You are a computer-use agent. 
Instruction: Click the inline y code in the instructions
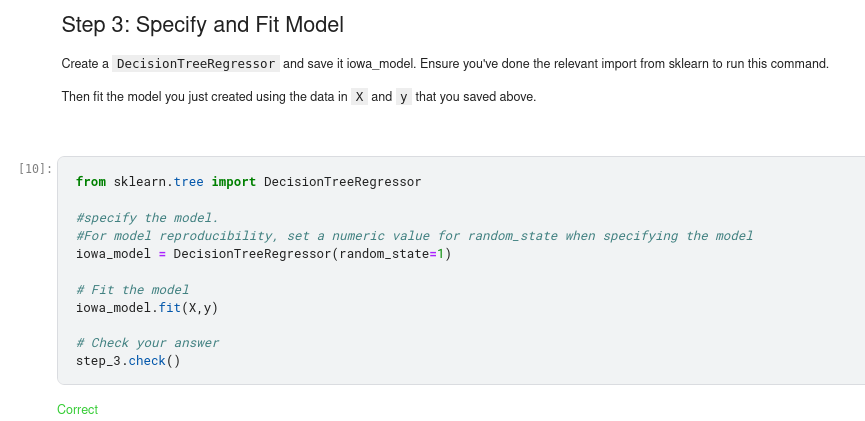pos(403,97)
